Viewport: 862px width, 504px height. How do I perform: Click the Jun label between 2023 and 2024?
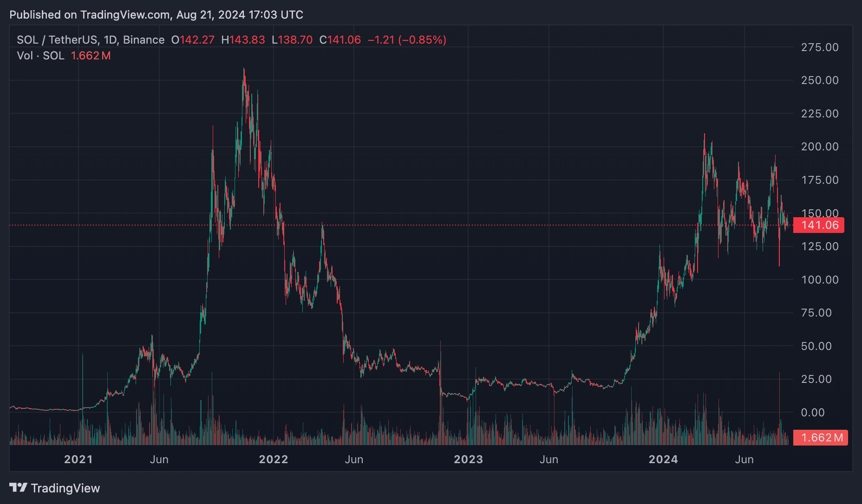pyautogui.click(x=549, y=459)
